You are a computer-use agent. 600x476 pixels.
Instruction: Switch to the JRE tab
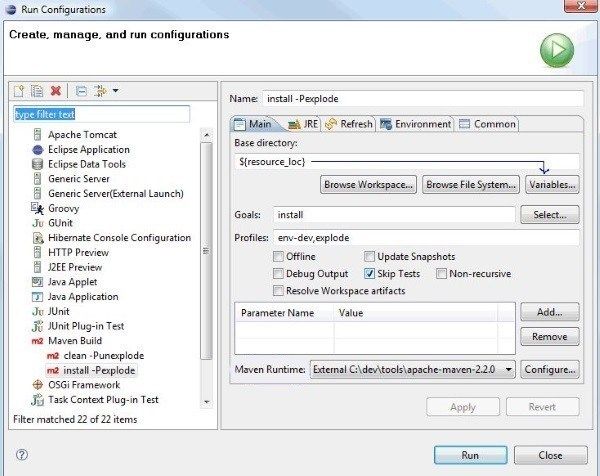302,124
